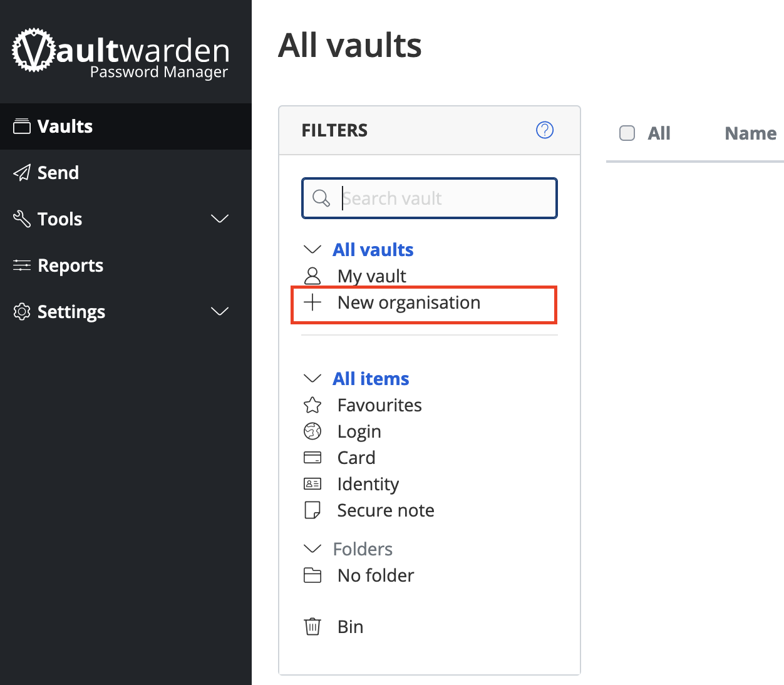This screenshot has width=784, height=685.
Task: Collapse the Folders section chevron
Action: [x=312, y=549]
